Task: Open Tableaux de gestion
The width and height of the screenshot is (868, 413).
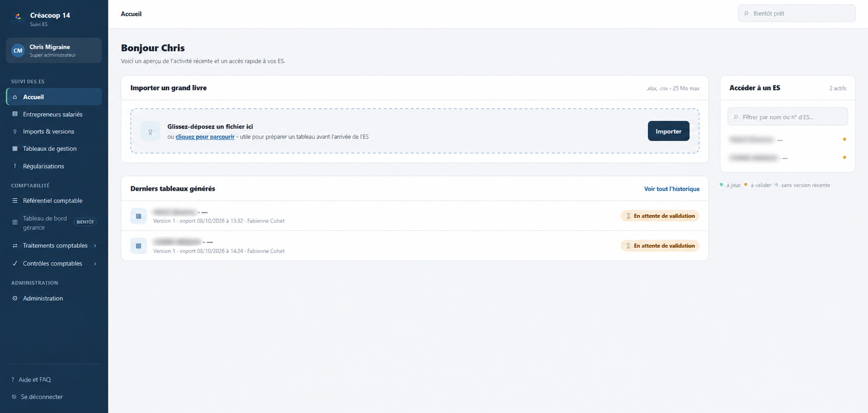Action: pos(54,148)
